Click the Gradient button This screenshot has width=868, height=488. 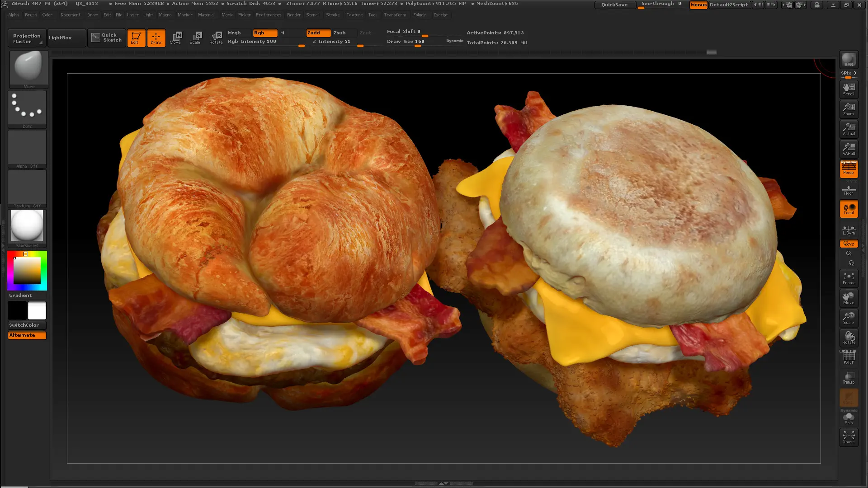click(27, 296)
